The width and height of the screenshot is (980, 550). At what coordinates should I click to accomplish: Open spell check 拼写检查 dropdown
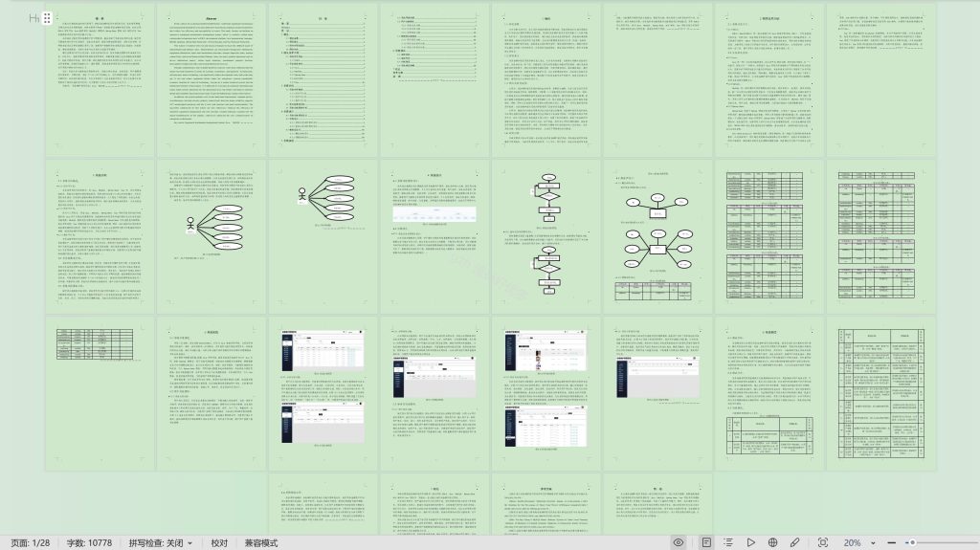coord(160,542)
